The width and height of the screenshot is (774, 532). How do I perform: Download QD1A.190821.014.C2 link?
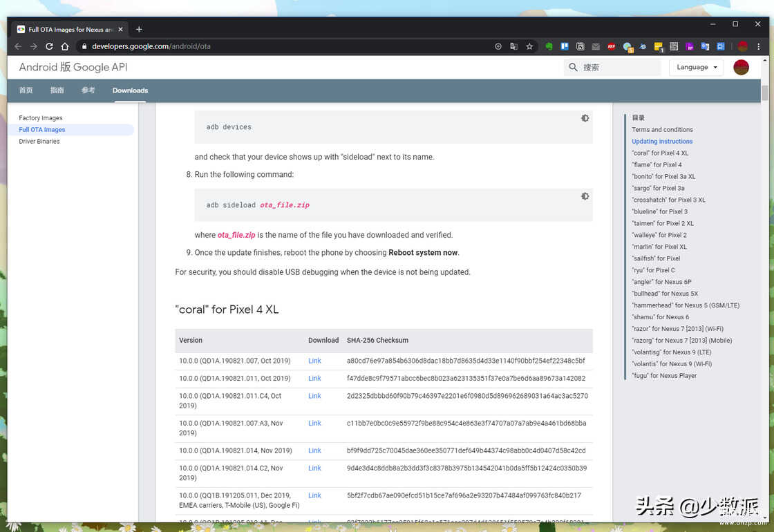click(x=314, y=468)
